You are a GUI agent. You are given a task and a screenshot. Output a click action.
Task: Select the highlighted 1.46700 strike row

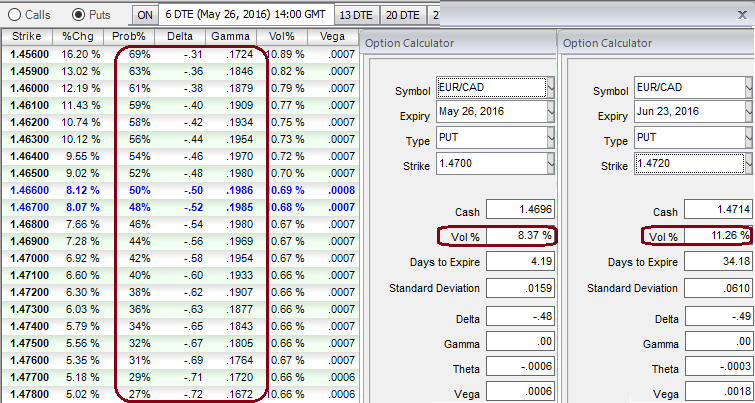click(x=180, y=207)
